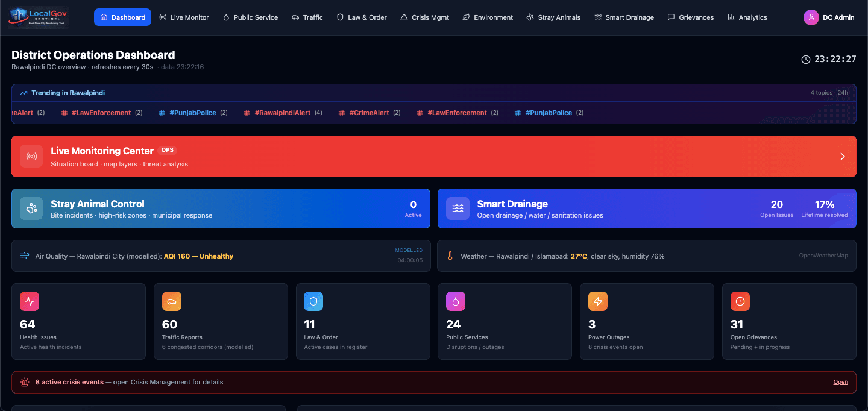Image resolution: width=868 pixels, height=411 pixels.
Task: Click the trending arrow icon
Action: [24, 93]
